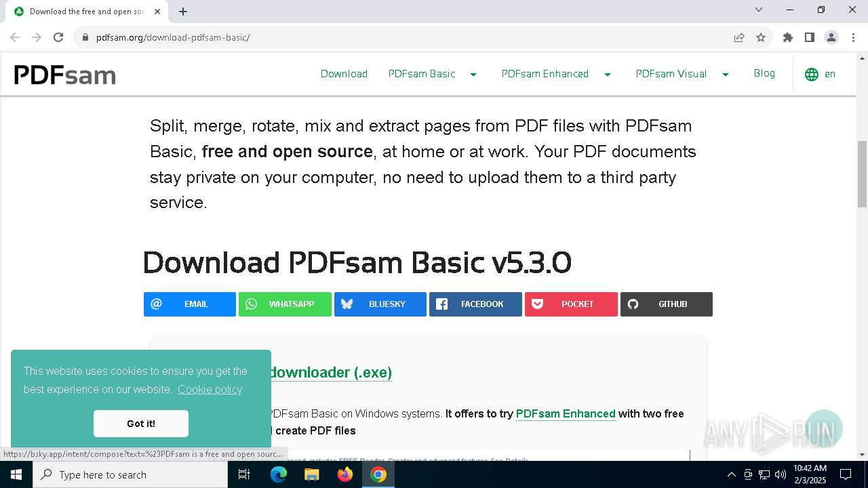
Task: Share via the Bluesky button
Action: click(x=380, y=304)
